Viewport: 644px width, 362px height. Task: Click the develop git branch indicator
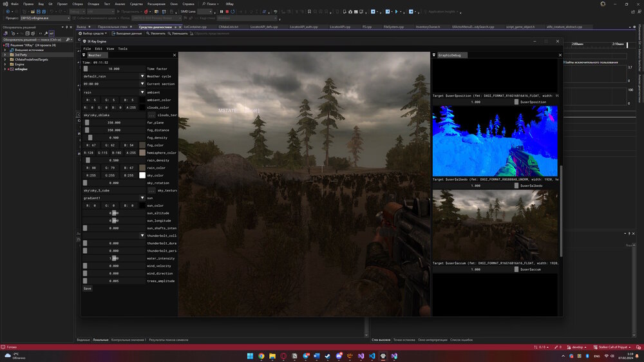(x=576, y=347)
